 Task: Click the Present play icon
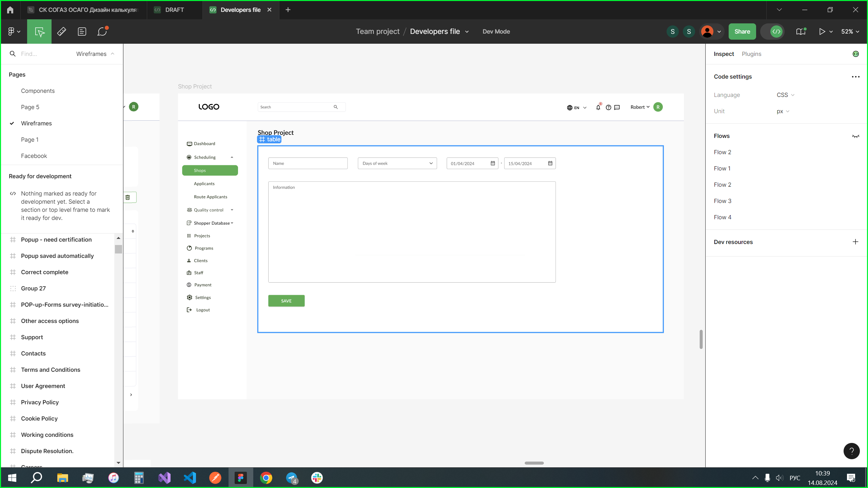point(822,32)
